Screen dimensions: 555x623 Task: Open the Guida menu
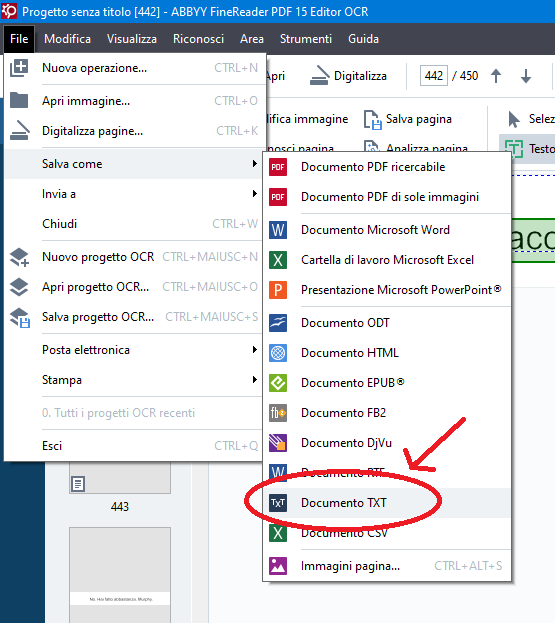[364, 39]
